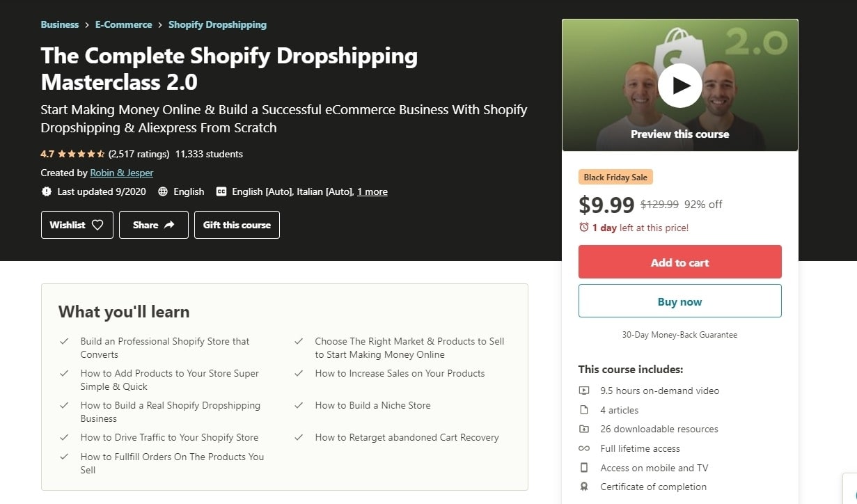Add the course to cart
The width and height of the screenshot is (857, 504).
pyautogui.click(x=679, y=262)
